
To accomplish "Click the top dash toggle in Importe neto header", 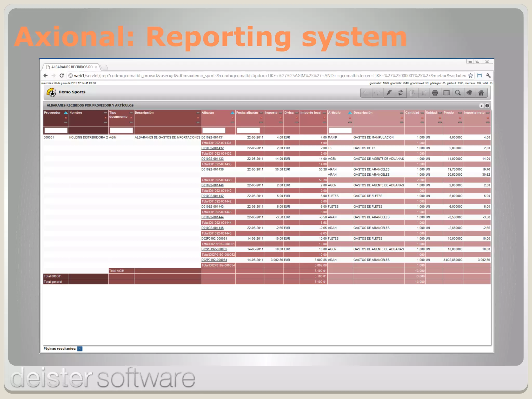I will (488, 113).
